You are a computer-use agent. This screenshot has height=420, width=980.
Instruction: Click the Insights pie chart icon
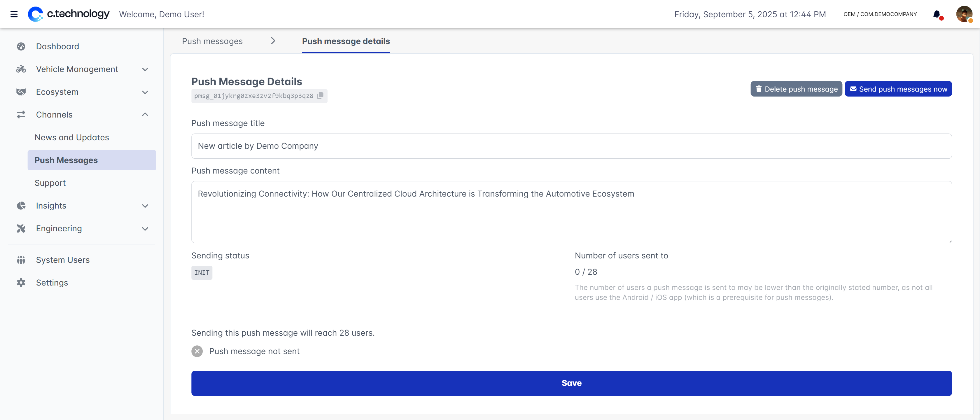21,206
